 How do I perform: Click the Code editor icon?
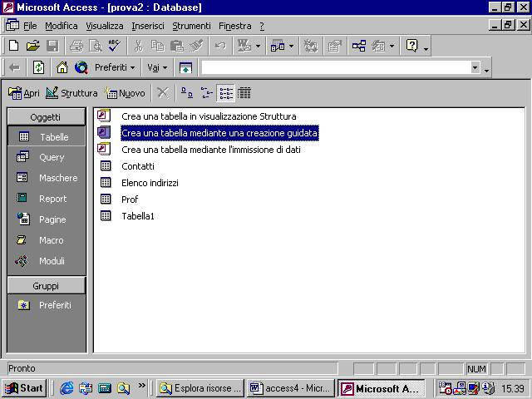coord(310,46)
